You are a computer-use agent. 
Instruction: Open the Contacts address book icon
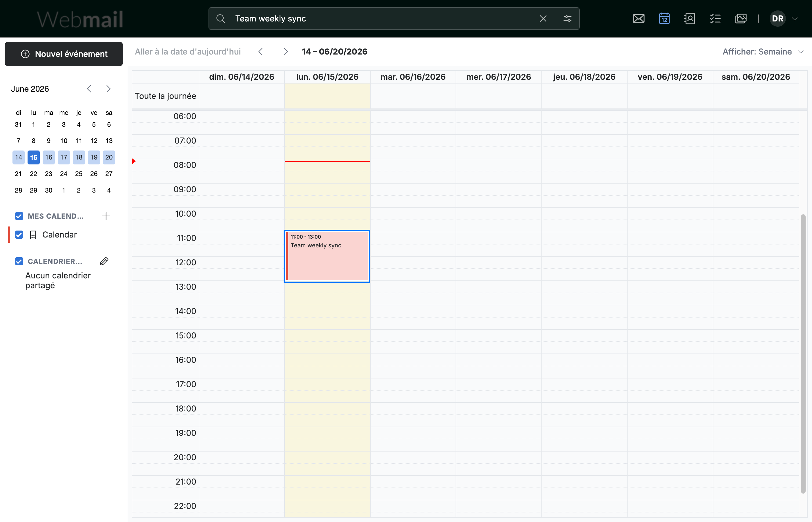[690, 19]
